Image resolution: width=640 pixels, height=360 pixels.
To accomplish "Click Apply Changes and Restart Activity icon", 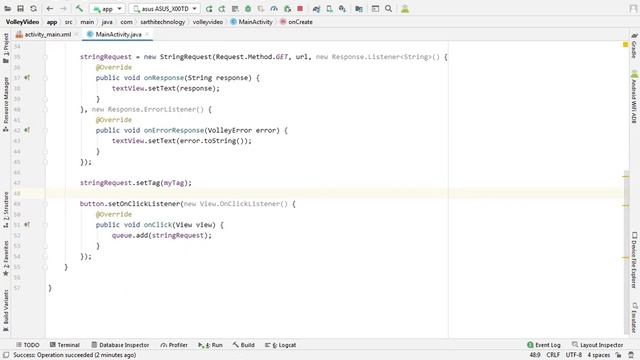I will point(222,9).
